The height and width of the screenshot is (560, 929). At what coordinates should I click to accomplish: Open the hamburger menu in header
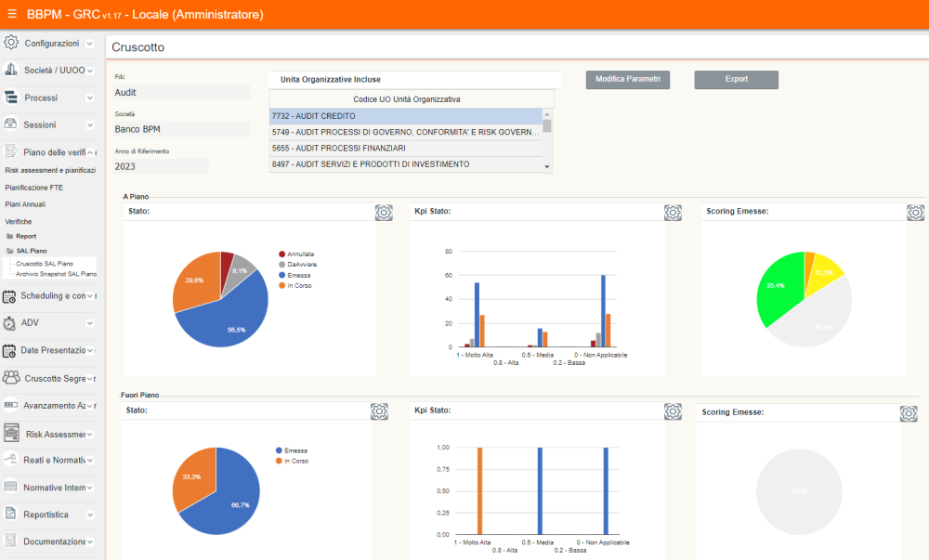(x=12, y=14)
